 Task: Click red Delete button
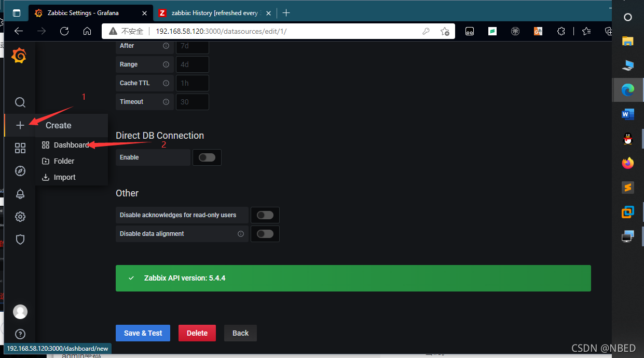pyautogui.click(x=197, y=333)
